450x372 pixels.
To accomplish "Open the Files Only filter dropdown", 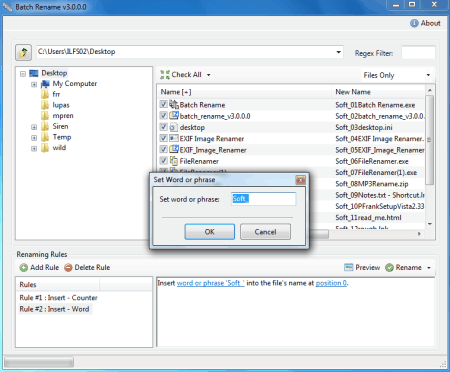I will (428, 75).
